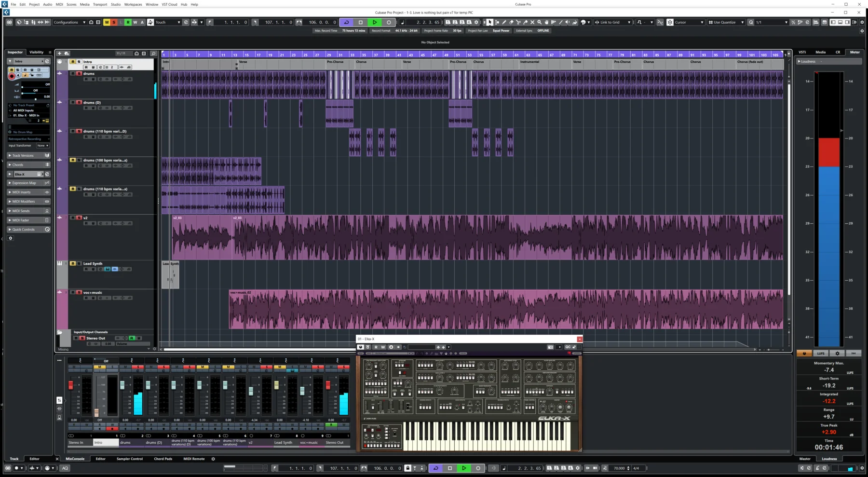Open the Use Quantize dropdown
This screenshot has width=868, height=477.
[x=726, y=22]
